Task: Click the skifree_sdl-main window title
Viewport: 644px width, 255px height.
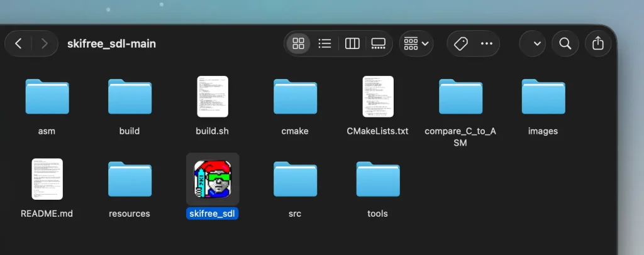Action: click(x=111, y=43)
